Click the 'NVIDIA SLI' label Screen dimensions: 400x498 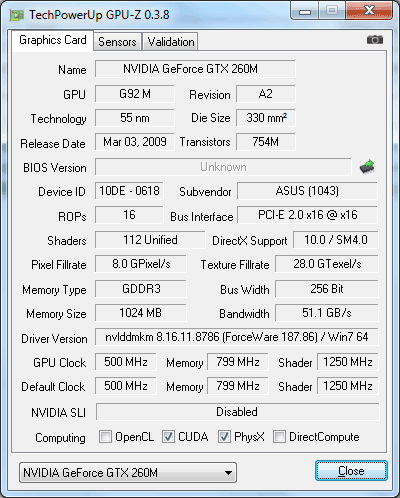(x=58, y=413)
